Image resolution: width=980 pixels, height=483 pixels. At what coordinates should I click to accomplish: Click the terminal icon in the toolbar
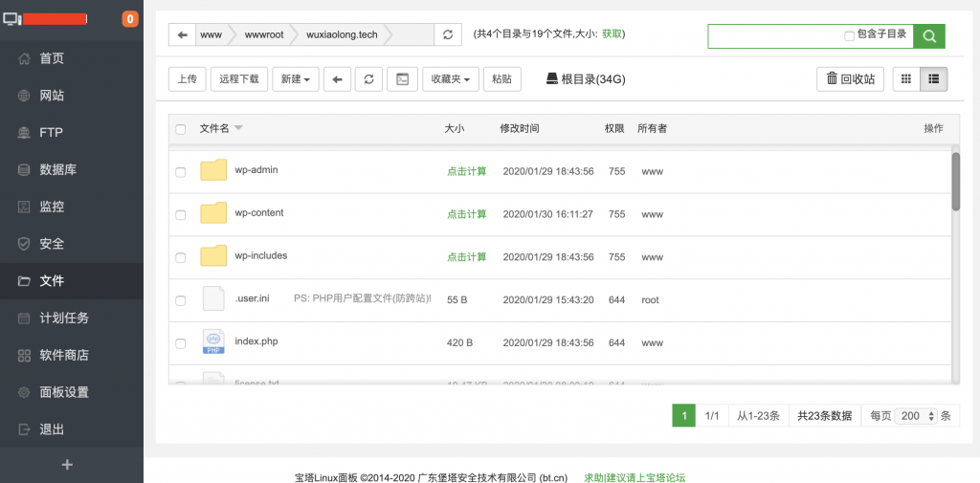tap(402, 79)
